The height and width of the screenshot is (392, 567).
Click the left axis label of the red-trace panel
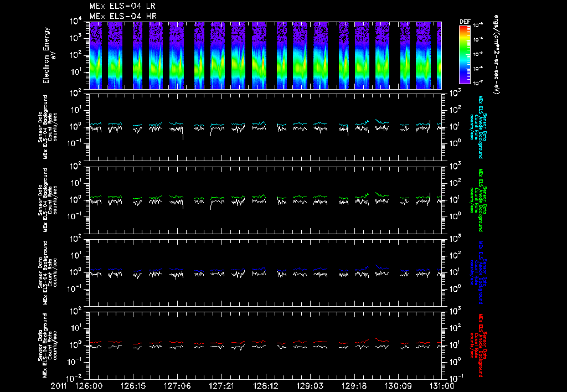[48, 345]
